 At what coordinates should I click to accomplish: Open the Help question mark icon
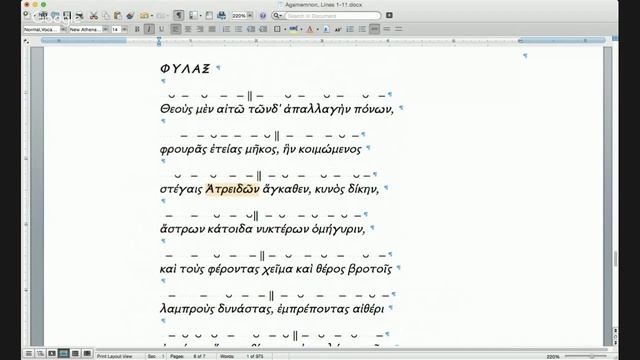[x=263, y=16]
